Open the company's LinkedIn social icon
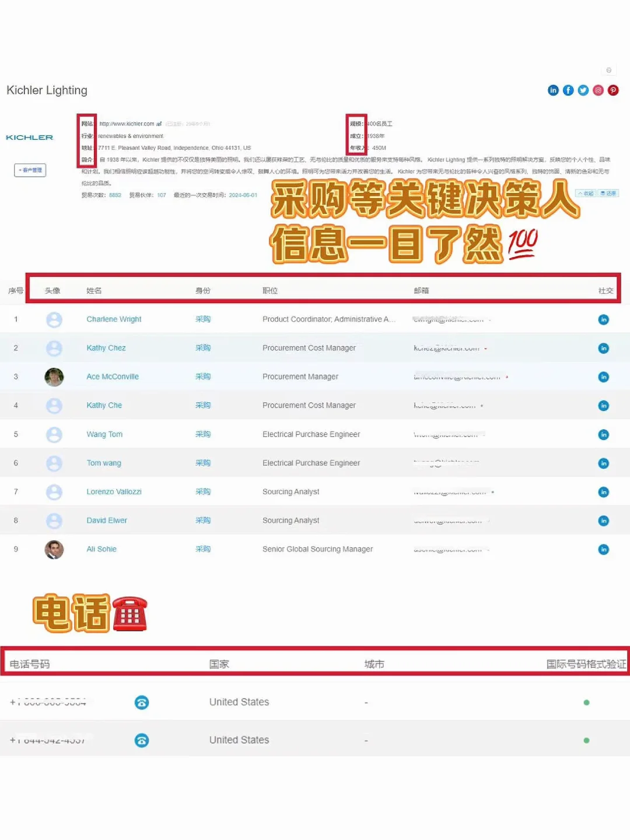The height and width of the screenshot is (840, 630). point(553,90)
